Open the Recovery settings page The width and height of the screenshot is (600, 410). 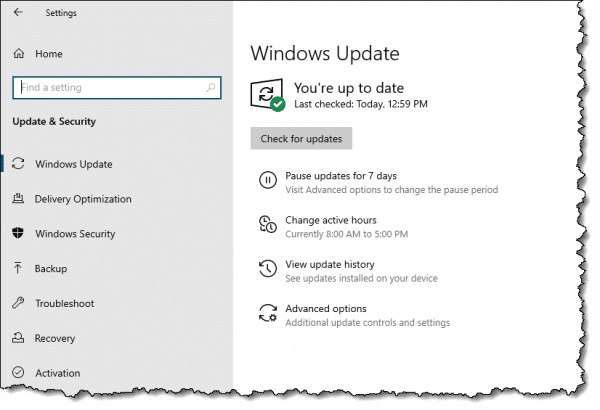(55, 338)
